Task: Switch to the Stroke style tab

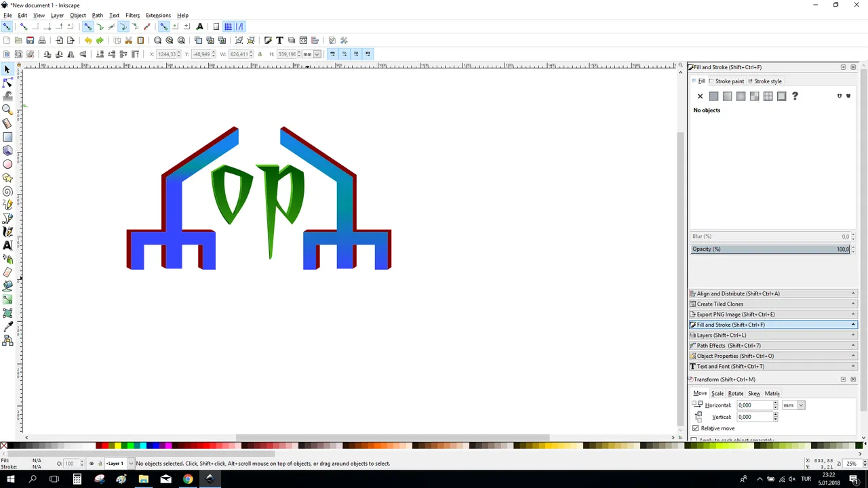Action: click(764, 81)
